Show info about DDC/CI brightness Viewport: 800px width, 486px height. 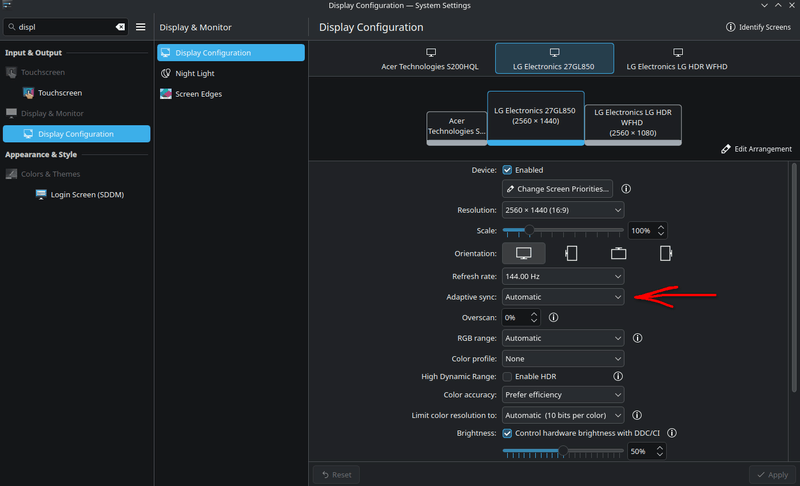tap(672, 433)
